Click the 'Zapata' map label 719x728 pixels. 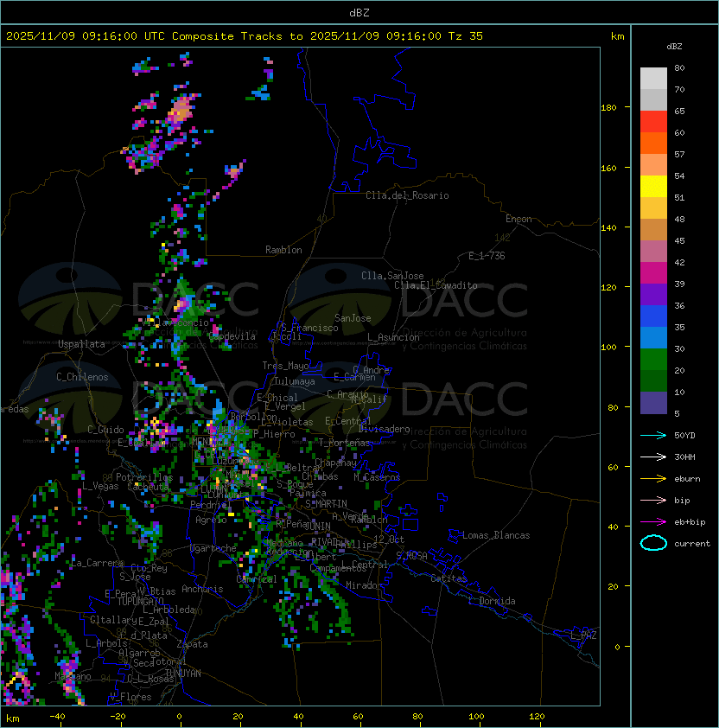tap(192, 644)
